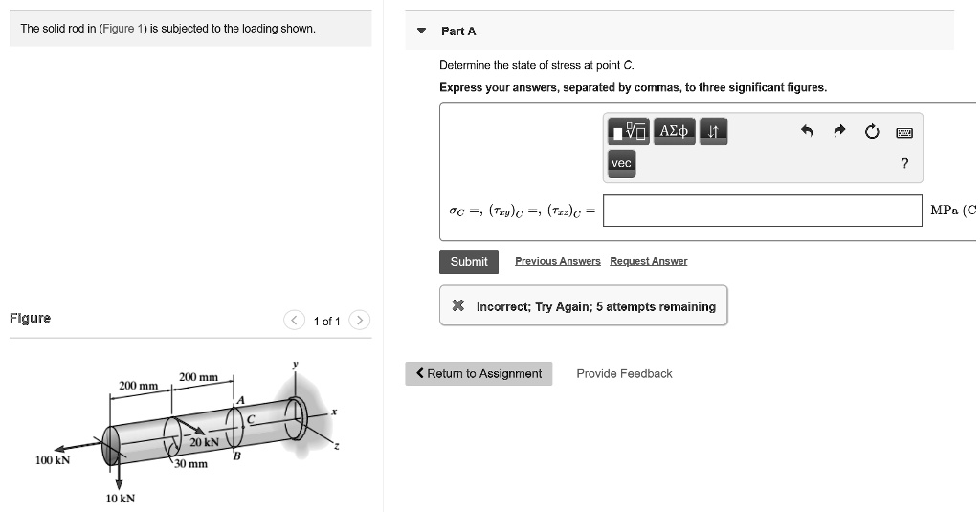The image size is (980, 512).
Task: Click the up-down arrows toolbar button
Action: (713, 130)
